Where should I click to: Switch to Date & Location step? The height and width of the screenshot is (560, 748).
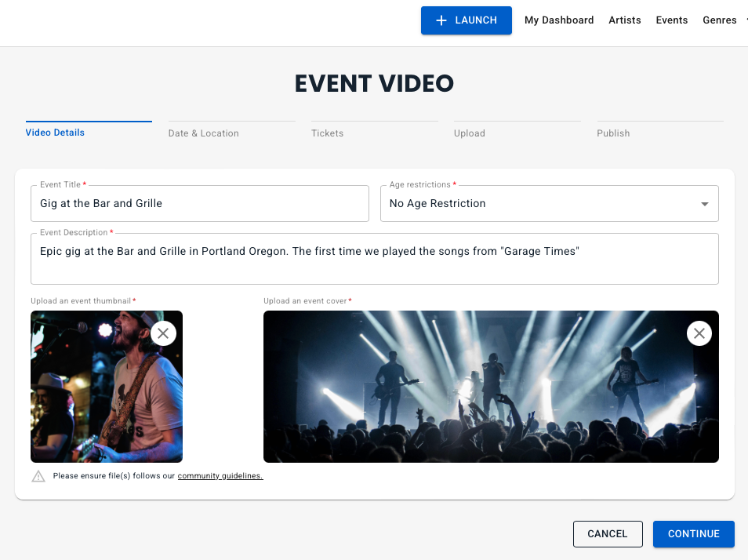pos(232,130)
